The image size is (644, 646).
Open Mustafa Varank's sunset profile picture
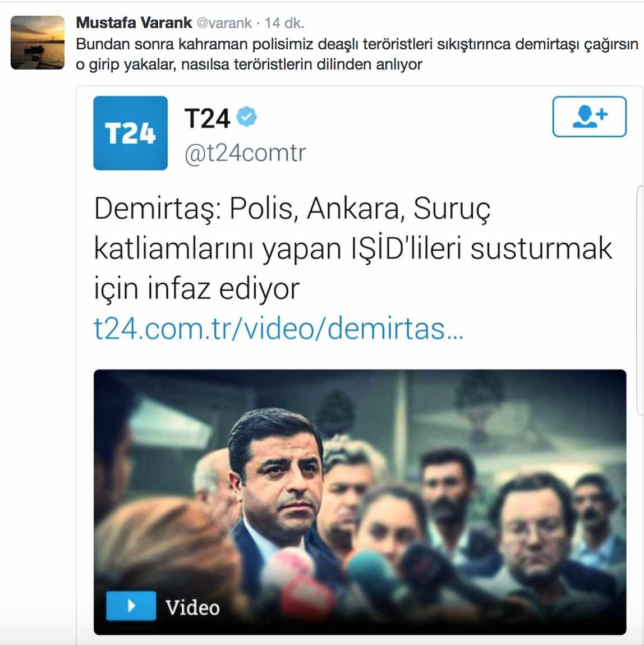(x=38, y=43)
